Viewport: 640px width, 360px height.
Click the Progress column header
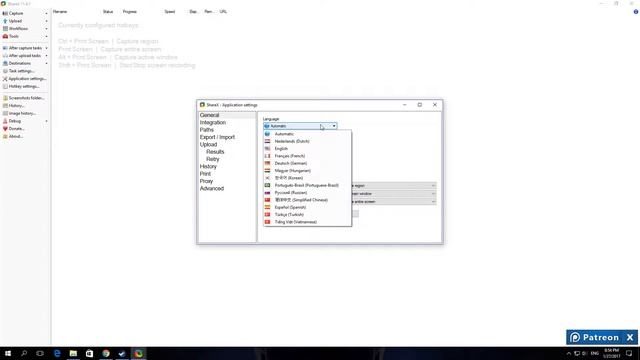[130, 11]
